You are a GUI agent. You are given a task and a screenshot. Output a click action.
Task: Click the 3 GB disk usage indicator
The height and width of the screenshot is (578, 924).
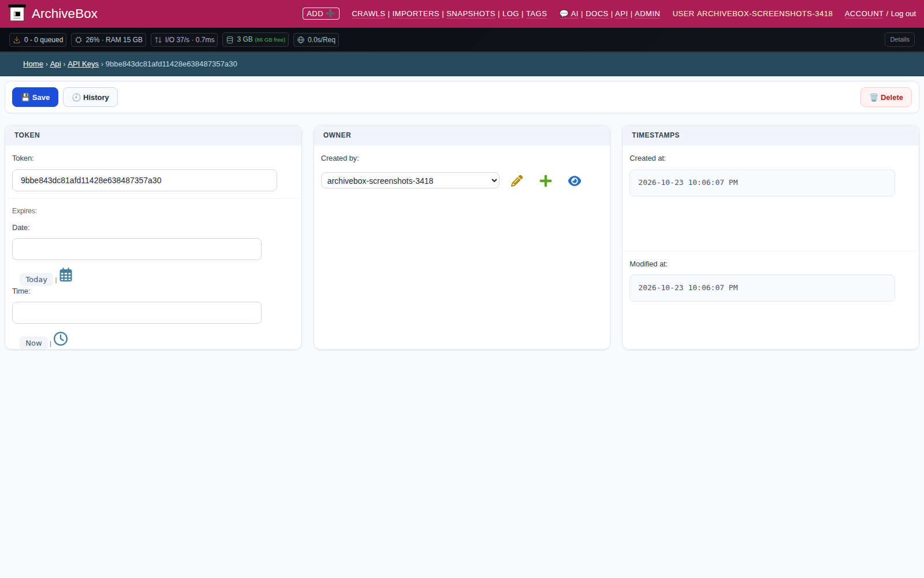pos(255,40)
